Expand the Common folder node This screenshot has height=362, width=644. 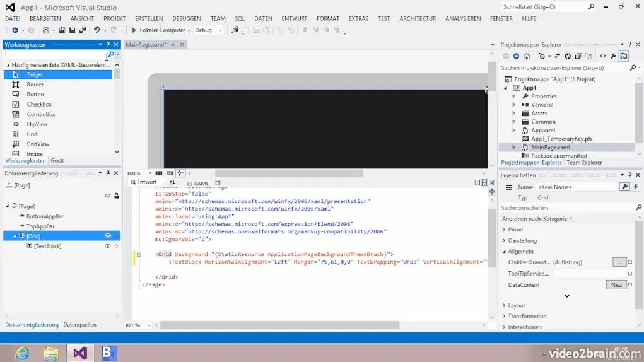click(513, 122)
